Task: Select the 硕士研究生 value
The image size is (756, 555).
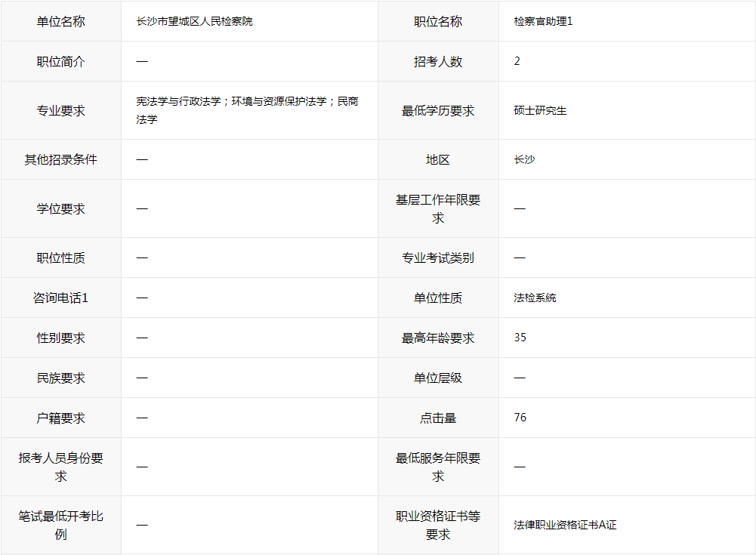Action: click(540, 111)
